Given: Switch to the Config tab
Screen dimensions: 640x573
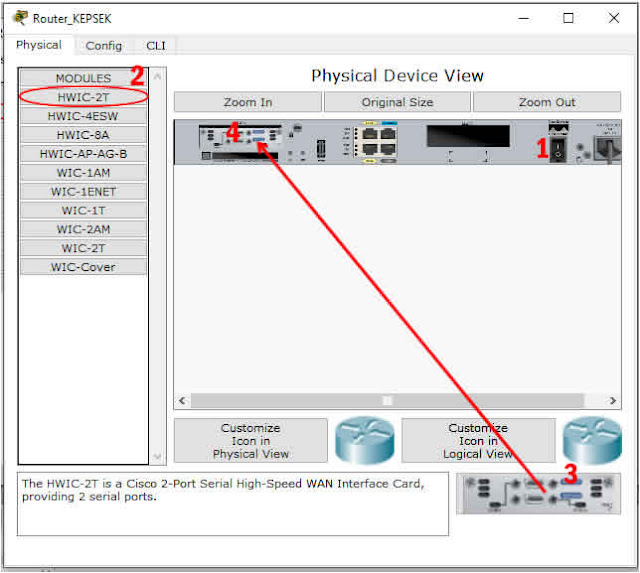Looking at the screenshot, I should pos(104,46).
